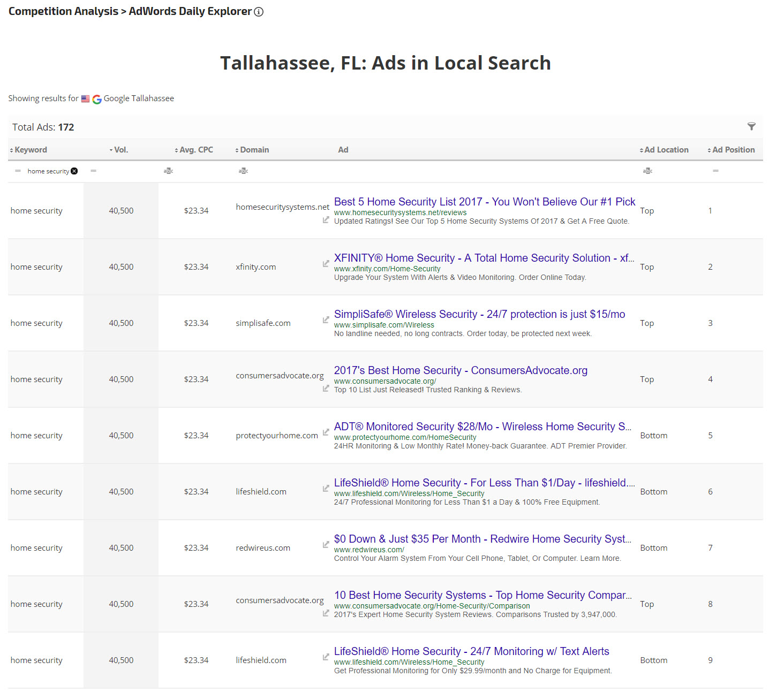Open external link icon for xfinity.com
769x700 pixels.
[x=326, y=263]
